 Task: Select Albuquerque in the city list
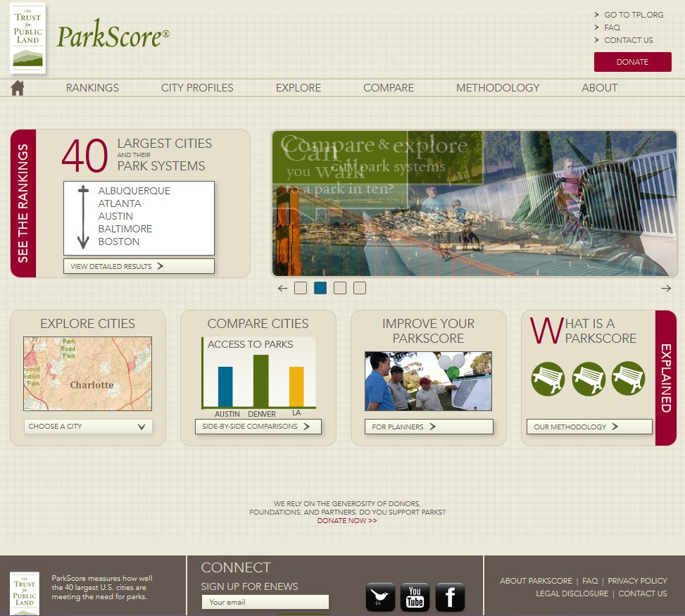(134, 191)
